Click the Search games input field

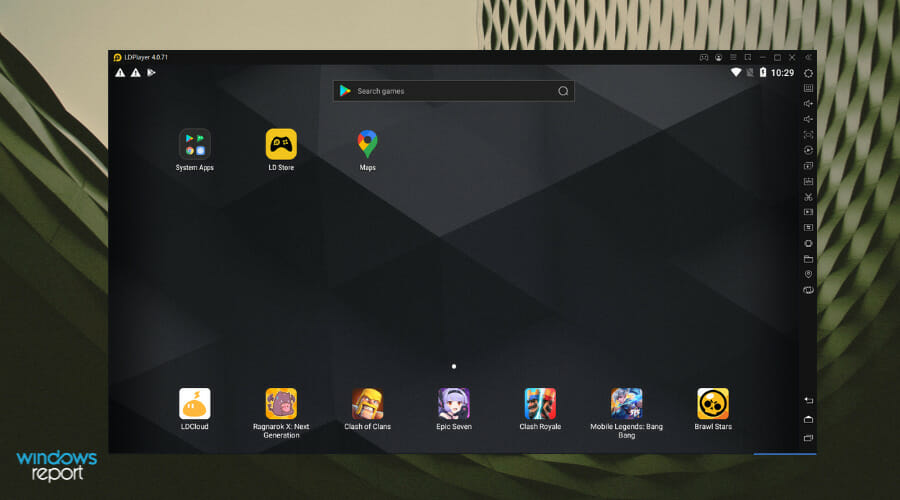pyautogui.click(x=453, y=91)
